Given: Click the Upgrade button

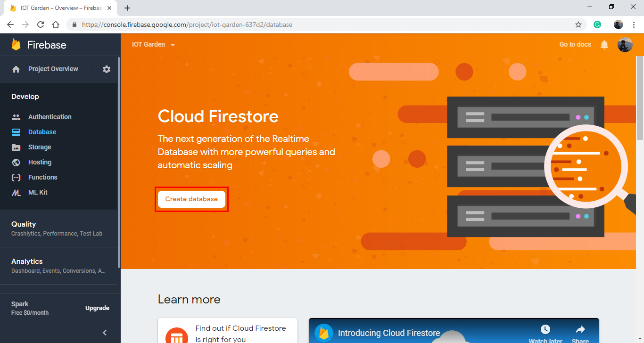Looking at the screenshot, I should [97, 308].
